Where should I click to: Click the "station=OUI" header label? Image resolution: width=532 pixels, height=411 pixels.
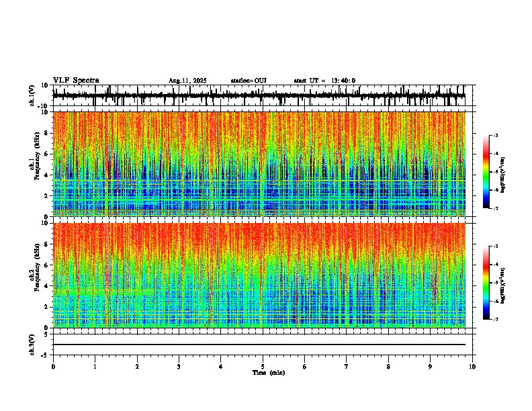[x=249, y=81]
